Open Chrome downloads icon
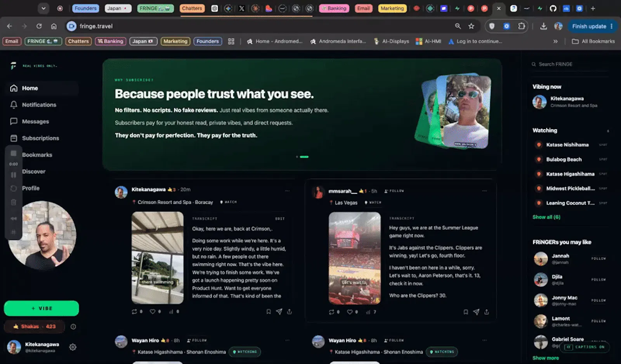Screen dimensions: 621x364 pyautogui.click(x=543, y=26)
